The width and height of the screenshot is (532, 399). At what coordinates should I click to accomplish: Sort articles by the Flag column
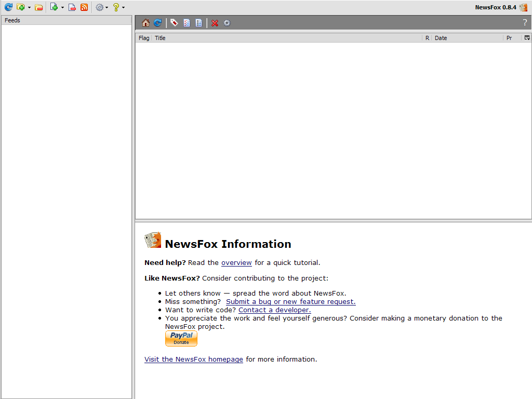pyautogui.click(x=144, y=38)
